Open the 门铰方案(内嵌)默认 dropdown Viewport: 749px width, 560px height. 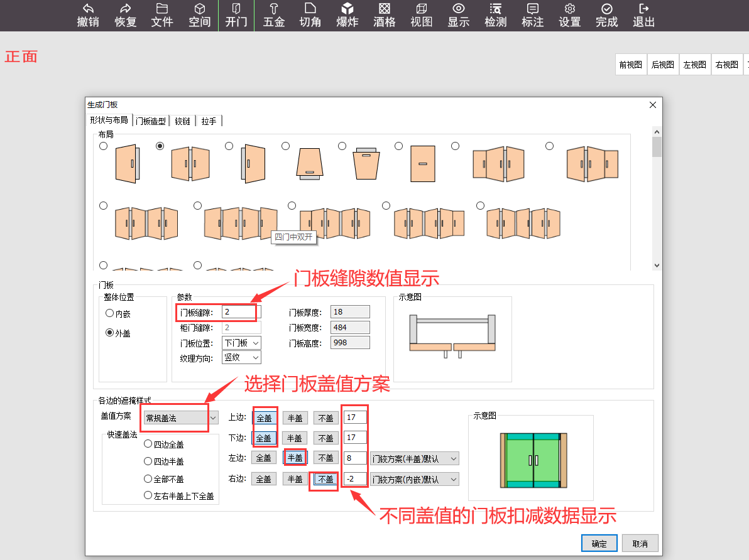415,479
